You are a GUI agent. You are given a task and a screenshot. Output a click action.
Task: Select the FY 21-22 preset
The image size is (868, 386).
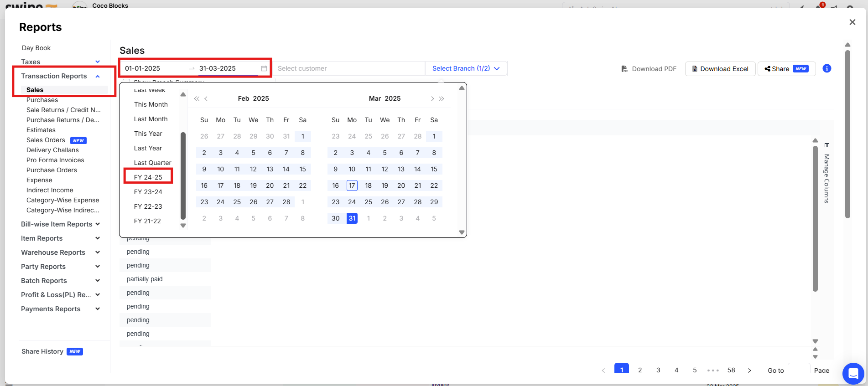tap(147, 221)
